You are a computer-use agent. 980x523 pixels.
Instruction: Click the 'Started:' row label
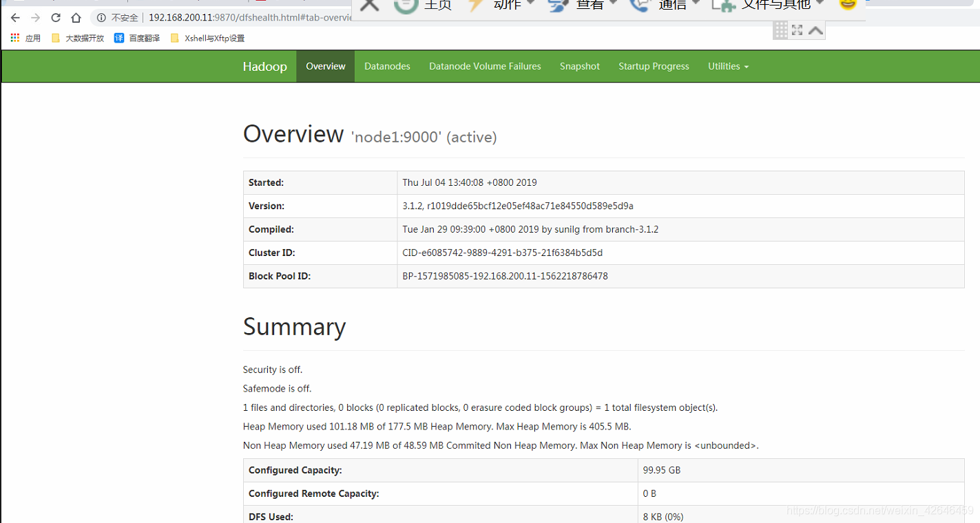266,183
